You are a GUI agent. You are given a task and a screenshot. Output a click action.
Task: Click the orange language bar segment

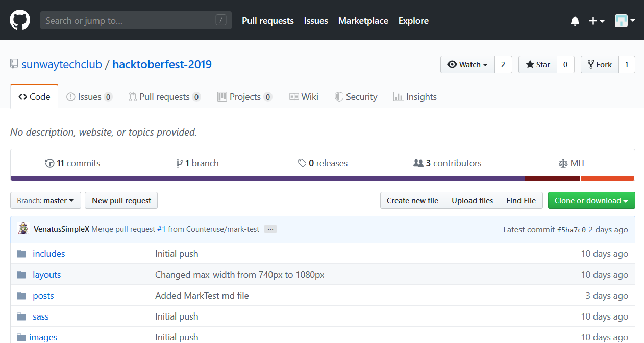pos(607,178)
